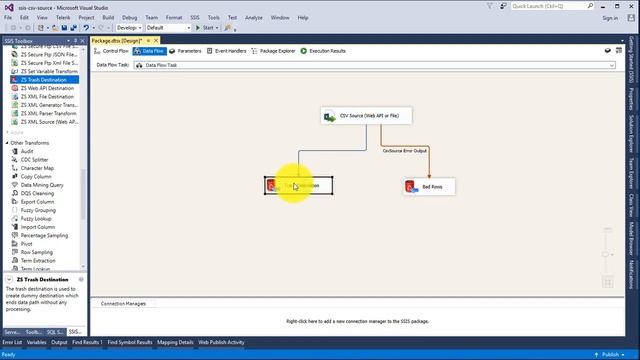Click the SSIS Toolbox vertical scrollbar
Viewport: 640px width, 360px height.
pyautogui.click(x=83, y=194)
